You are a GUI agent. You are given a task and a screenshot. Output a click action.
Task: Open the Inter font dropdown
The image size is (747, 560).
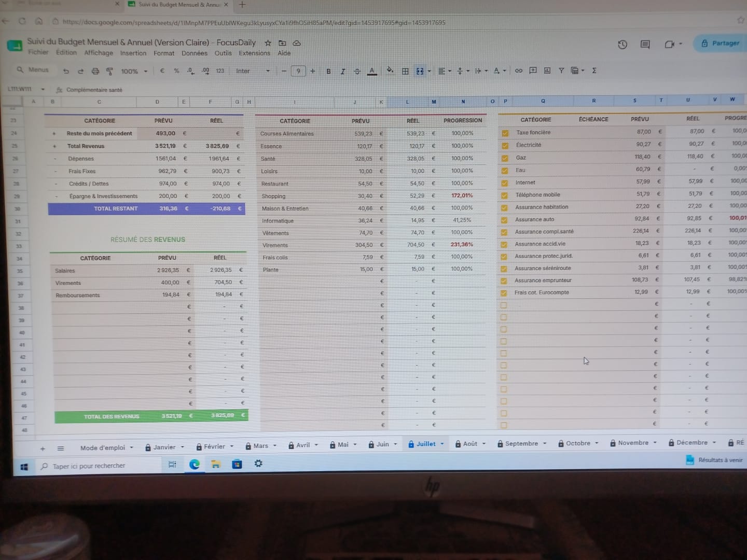pyautogui.click(x=253, y=71)
